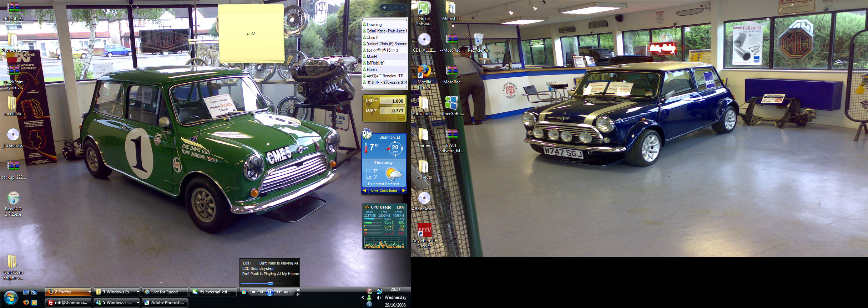Go to next weather view arrow

pos(404,190)
